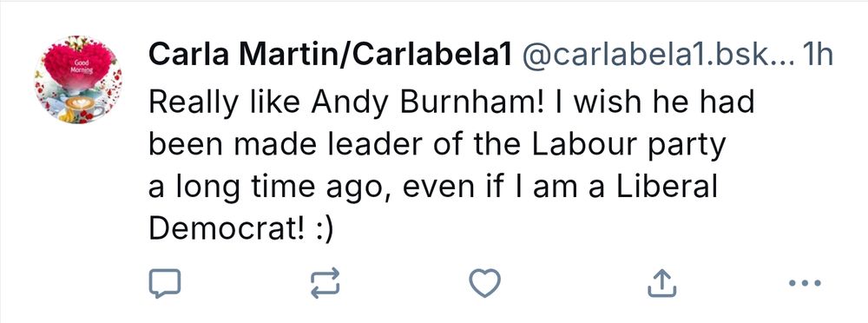Expand the post's more options menu

[805, 283]
